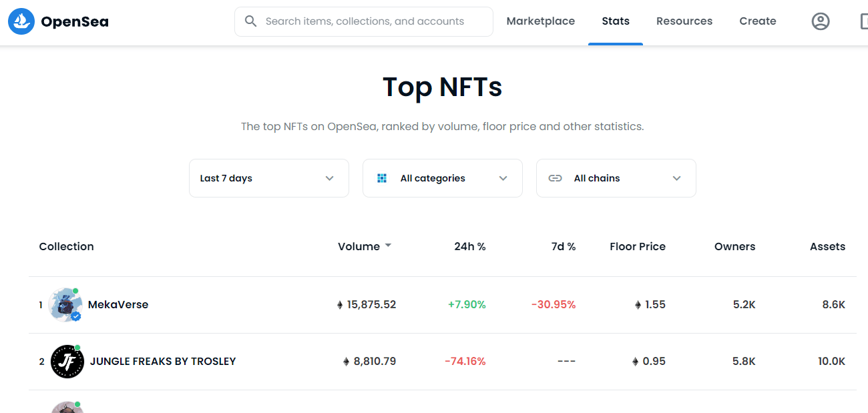Click the Create menu item
This screenshot has height=413, width=868.
[758, 21]
